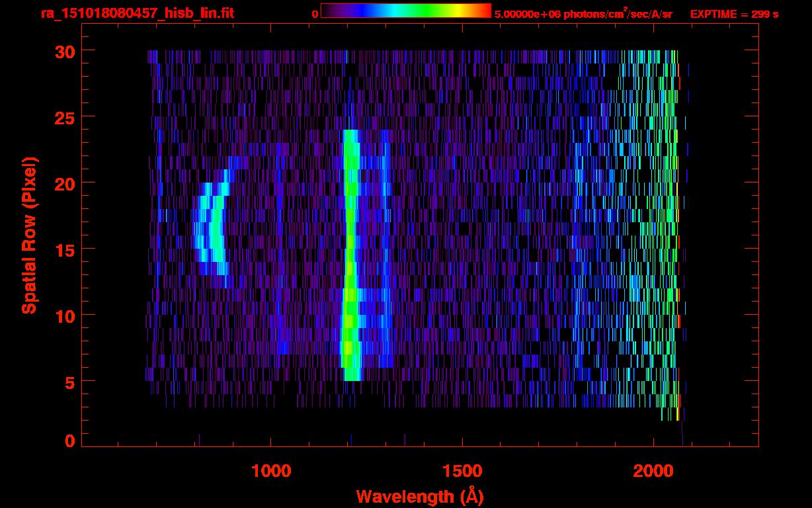The height and width of the screenshot is (508, 812).
Task: Click y-axis tick label 25
Action: coord(65,117)
